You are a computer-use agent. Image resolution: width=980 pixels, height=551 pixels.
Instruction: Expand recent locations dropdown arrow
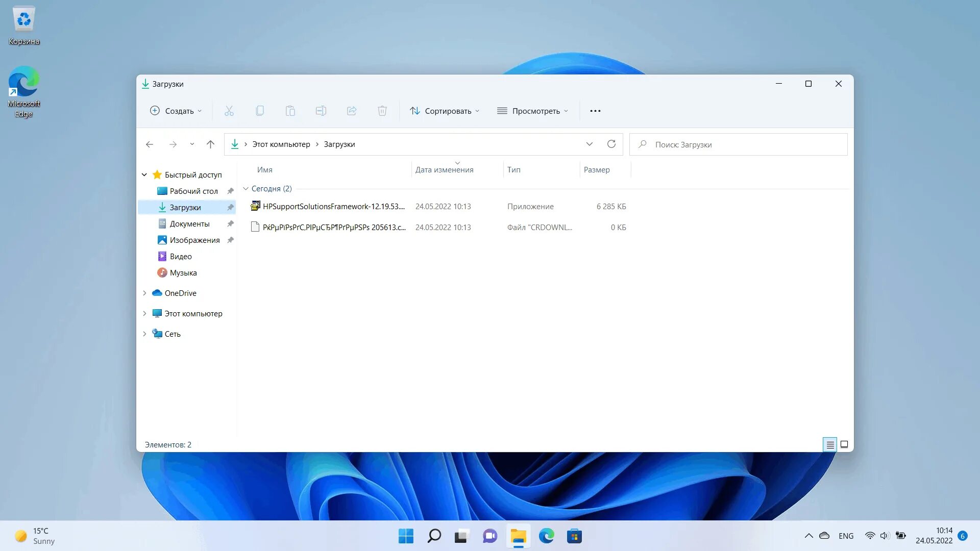(192, 144)
